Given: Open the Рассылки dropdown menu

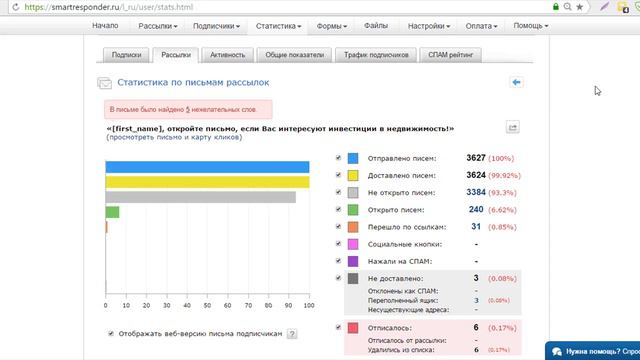Looking at the screenshot, I should coord(158,26).
